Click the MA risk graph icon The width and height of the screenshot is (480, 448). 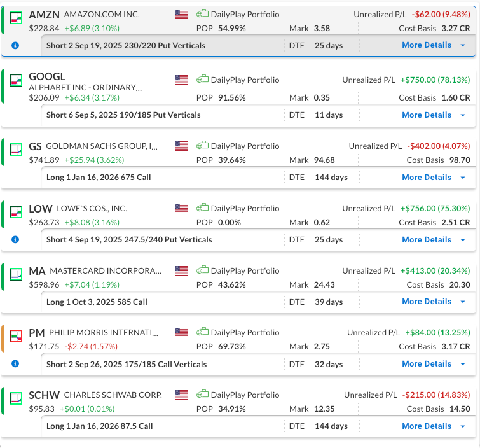(16, 274)
